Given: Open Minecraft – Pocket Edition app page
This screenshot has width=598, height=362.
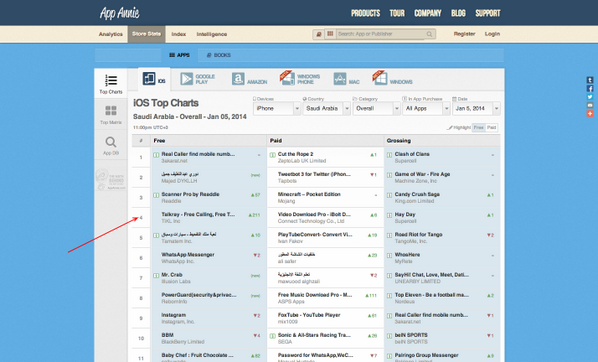Looking at the screenshot, I should [x=309, y=194].
